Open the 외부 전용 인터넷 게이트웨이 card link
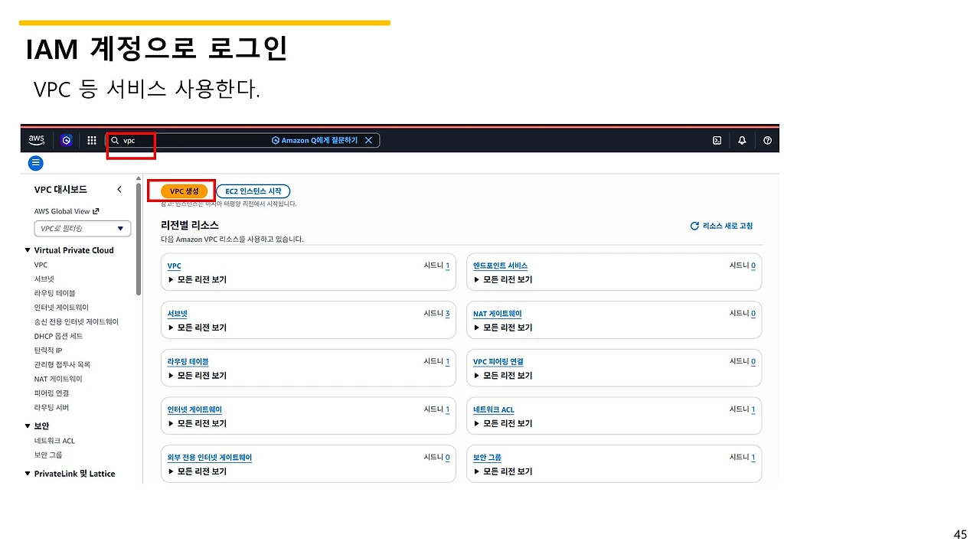 (209, 458)
